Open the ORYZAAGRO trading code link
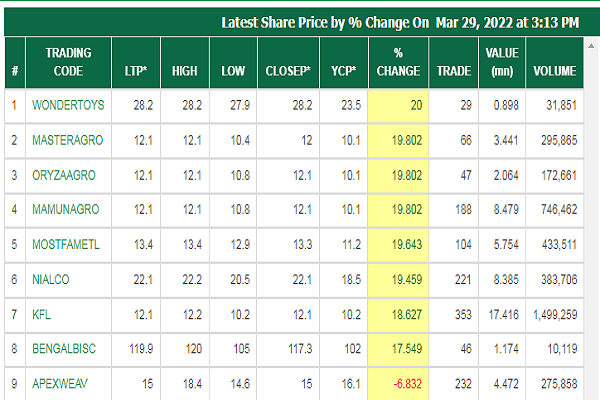This screenshot has height=400, width=600. 64,175
